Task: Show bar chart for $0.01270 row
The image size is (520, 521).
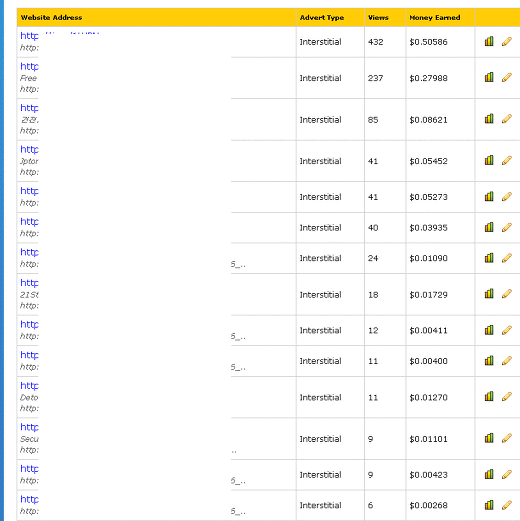Action: click(x=489, y=396)
